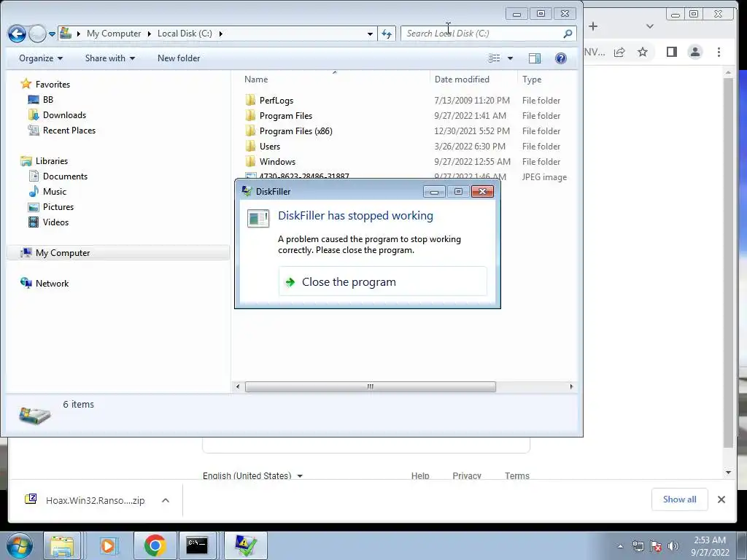Bookmark this page with the star icon
This screenshot has height=560, width=747.
[643, 52]
